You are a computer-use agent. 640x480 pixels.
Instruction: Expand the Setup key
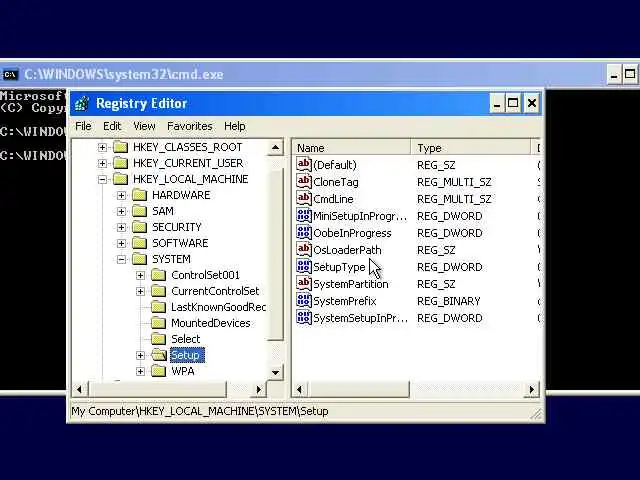tap(140, 356)
